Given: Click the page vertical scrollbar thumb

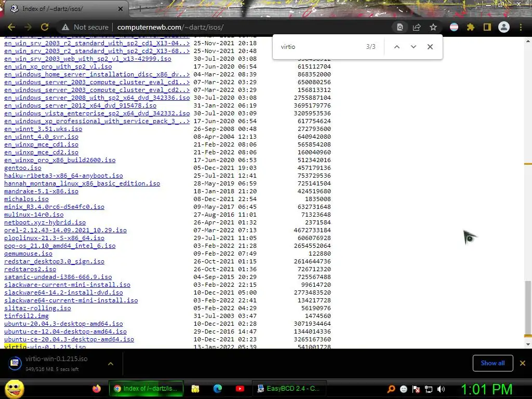Looking at the screenshot, I should (x=528, y=308).
